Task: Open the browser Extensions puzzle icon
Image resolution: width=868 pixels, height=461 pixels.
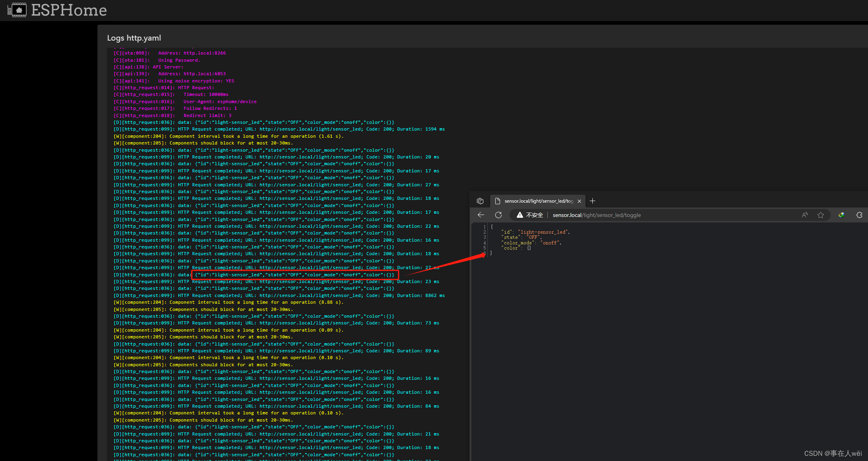Action: coord(859,215)
